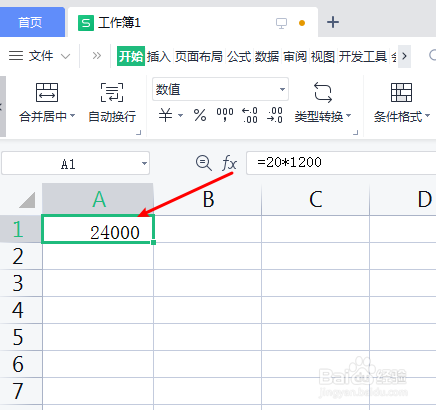Image resolution: width=436 pixels, height=410 pixels.
Task: Decrease decimal places
Action: [275, 115]
